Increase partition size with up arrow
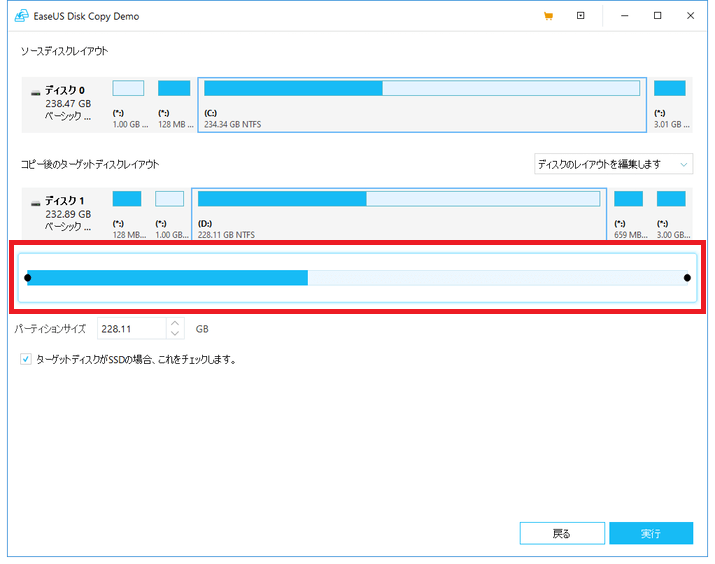This screenshot has width=715, height=564. 175,323
